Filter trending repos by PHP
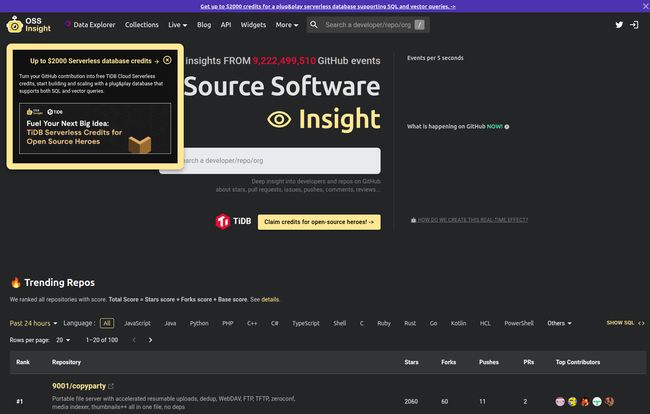 coord(228,323)
